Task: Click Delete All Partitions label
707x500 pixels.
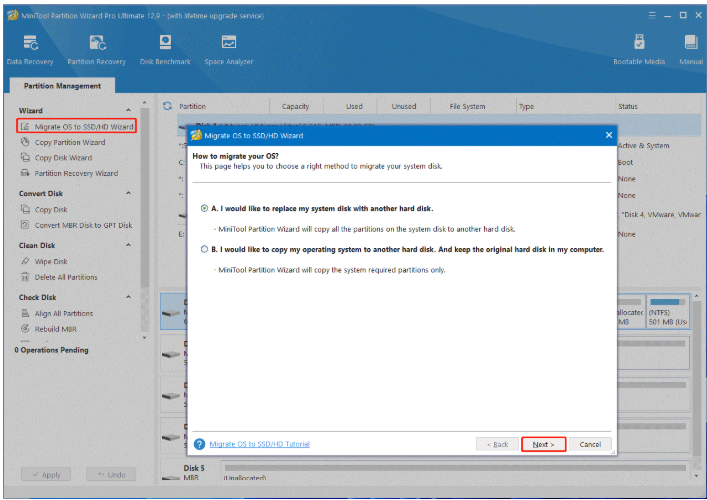Action: click(x=66, y=277)
